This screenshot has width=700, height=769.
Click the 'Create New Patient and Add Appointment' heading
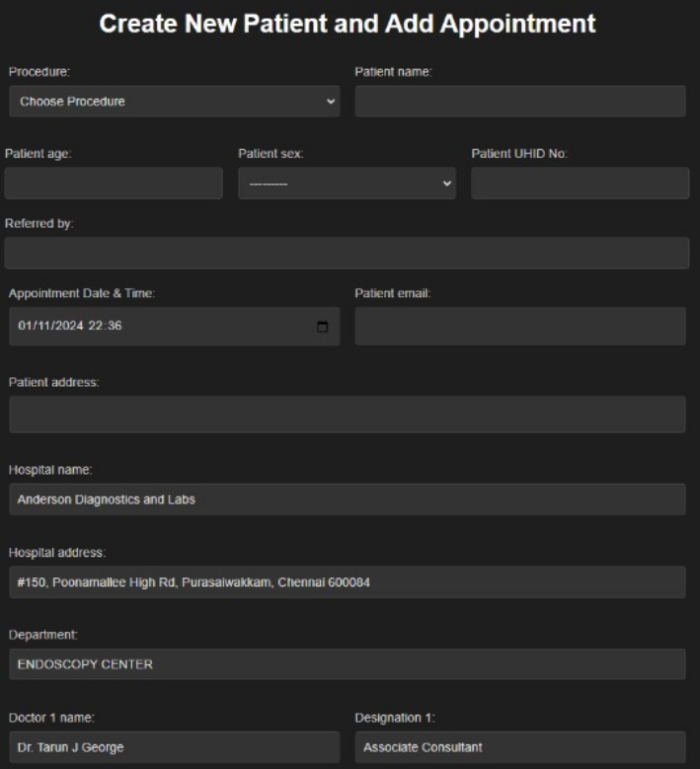(x=349, y=24)
